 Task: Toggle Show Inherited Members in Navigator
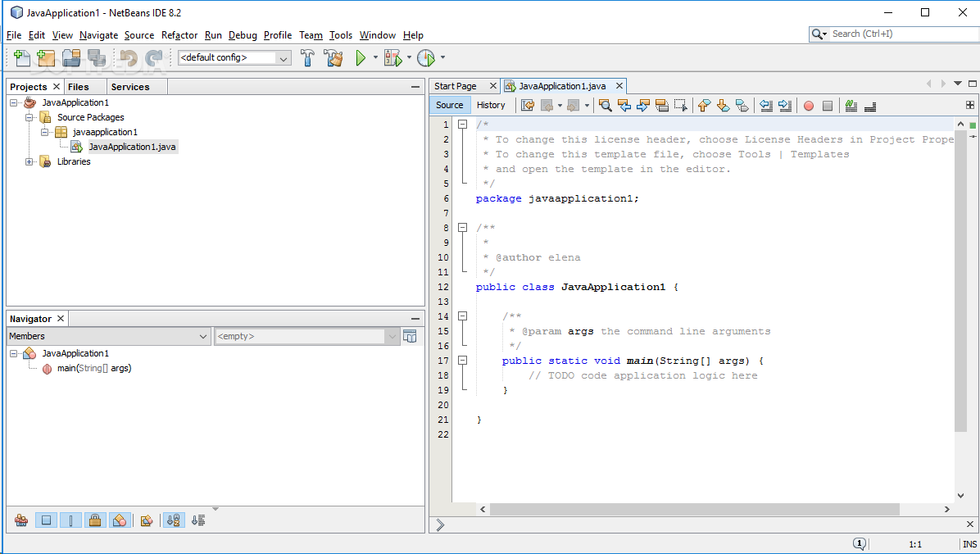[21, 520]
